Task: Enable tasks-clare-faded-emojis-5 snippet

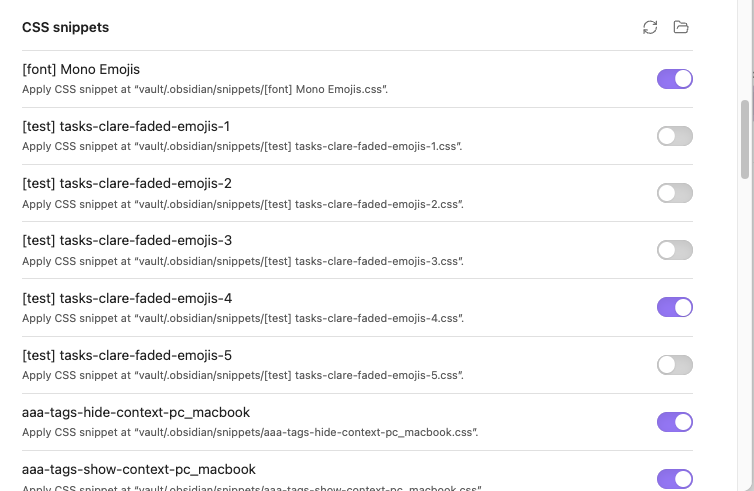Action: click(x=675, y=365)
